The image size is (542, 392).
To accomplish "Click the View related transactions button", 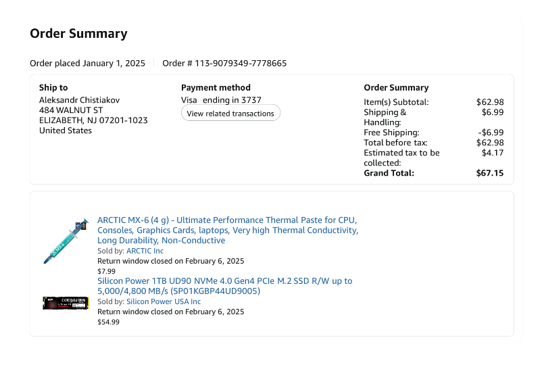I will tap(230, 114).
